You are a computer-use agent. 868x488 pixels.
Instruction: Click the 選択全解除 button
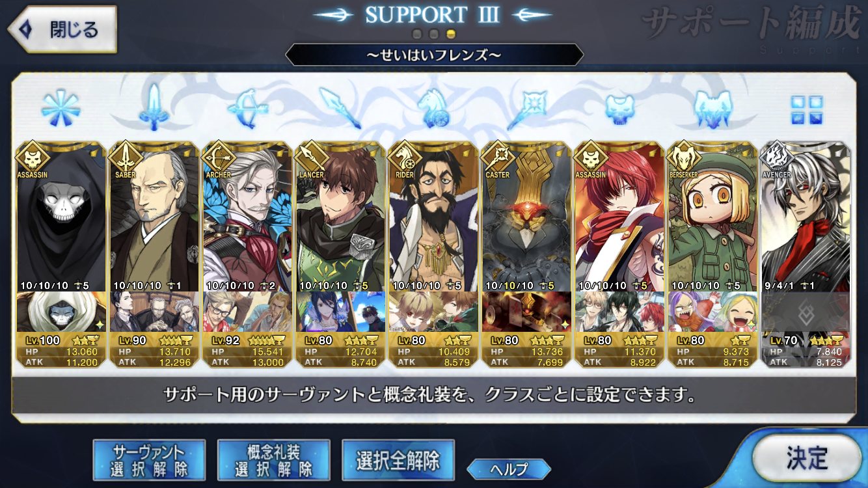(398, 460)
